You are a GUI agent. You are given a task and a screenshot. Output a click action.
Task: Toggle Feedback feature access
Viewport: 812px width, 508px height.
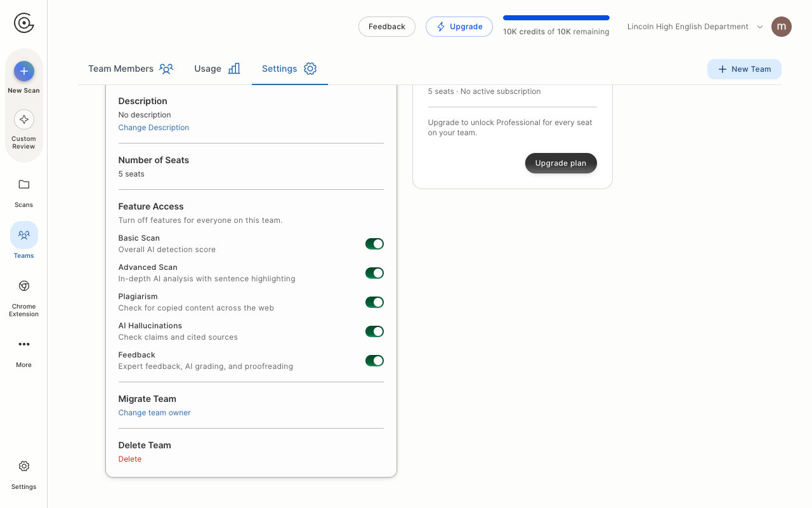374,361
